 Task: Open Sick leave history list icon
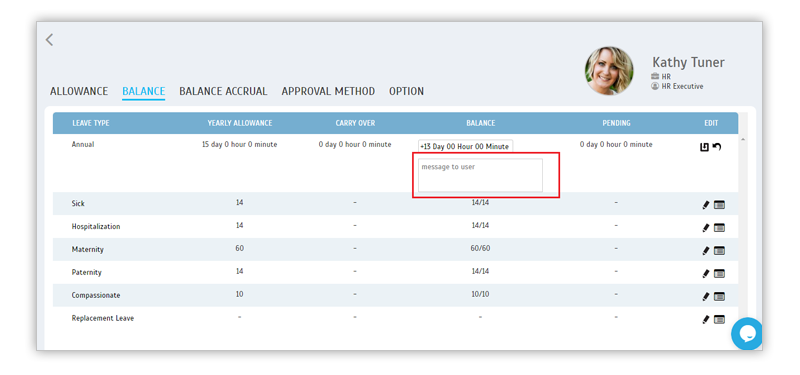tap(719, 205)
